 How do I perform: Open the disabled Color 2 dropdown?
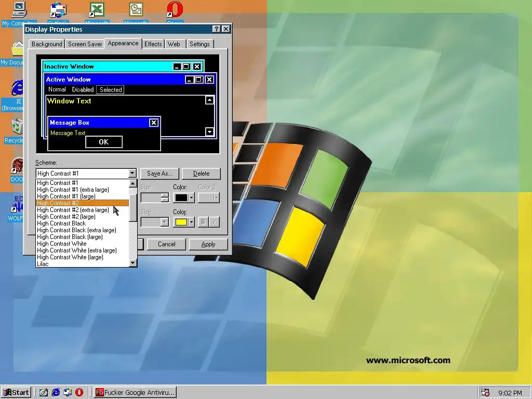point(209,197)
